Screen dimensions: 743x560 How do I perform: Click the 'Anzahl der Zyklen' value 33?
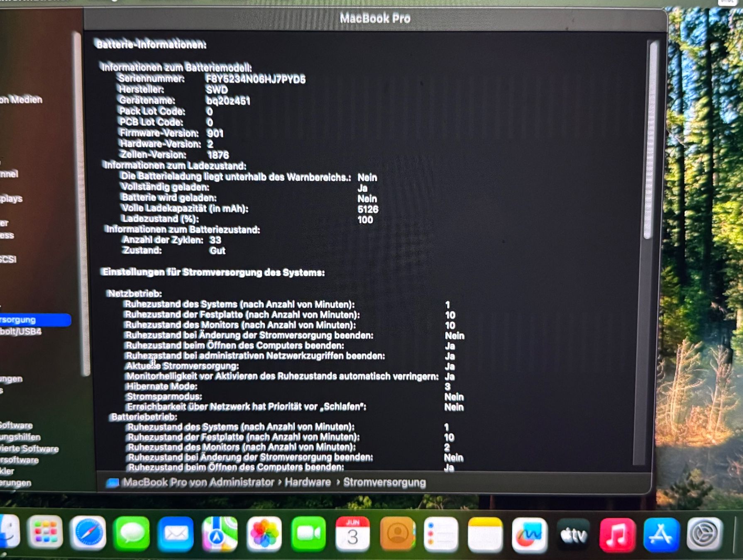tap(215, 240)
